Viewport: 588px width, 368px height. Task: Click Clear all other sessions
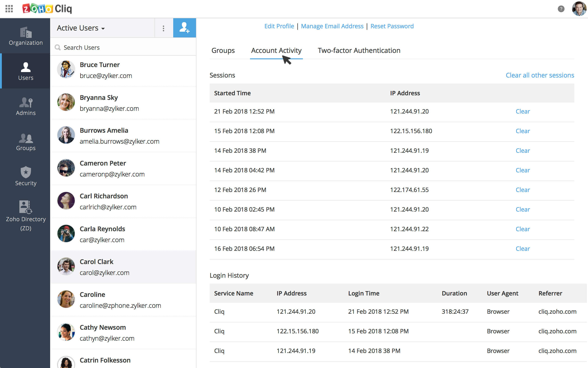click(x=540, y=75)
